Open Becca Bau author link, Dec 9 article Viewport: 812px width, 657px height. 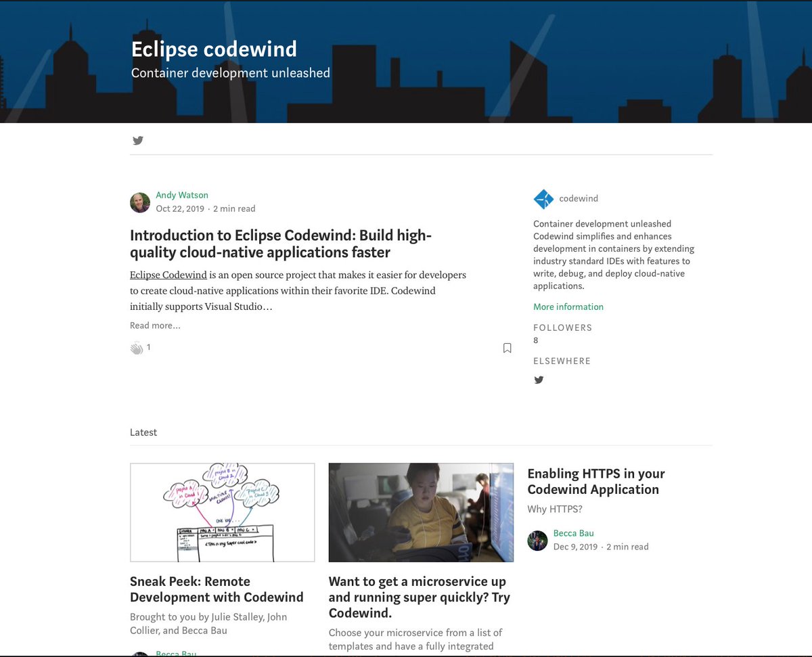(x=574, y=533)
